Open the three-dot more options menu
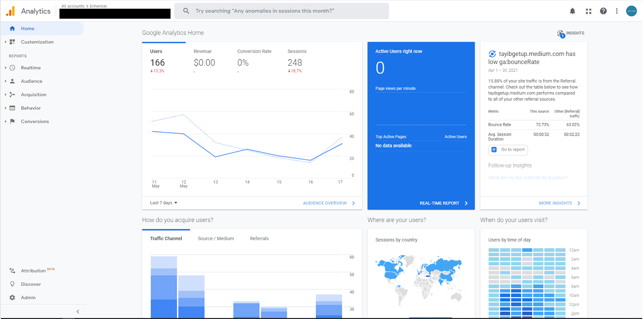 point(617,11)
